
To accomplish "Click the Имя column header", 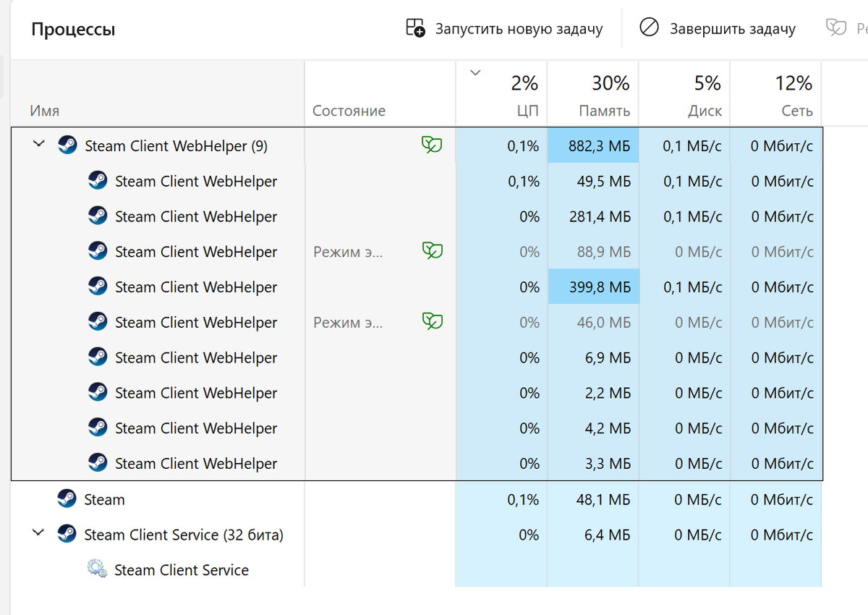I will pos(45,111).
